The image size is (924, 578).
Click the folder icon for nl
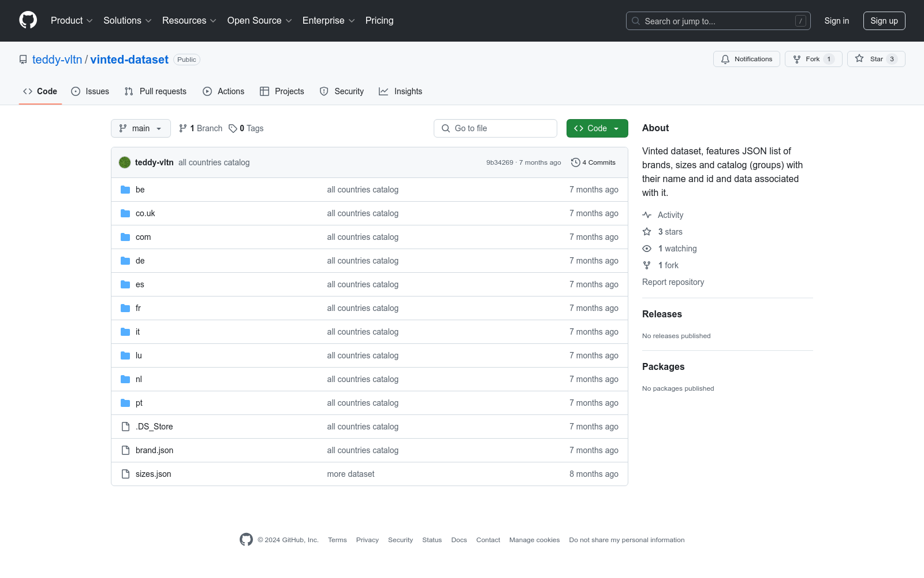125,379
